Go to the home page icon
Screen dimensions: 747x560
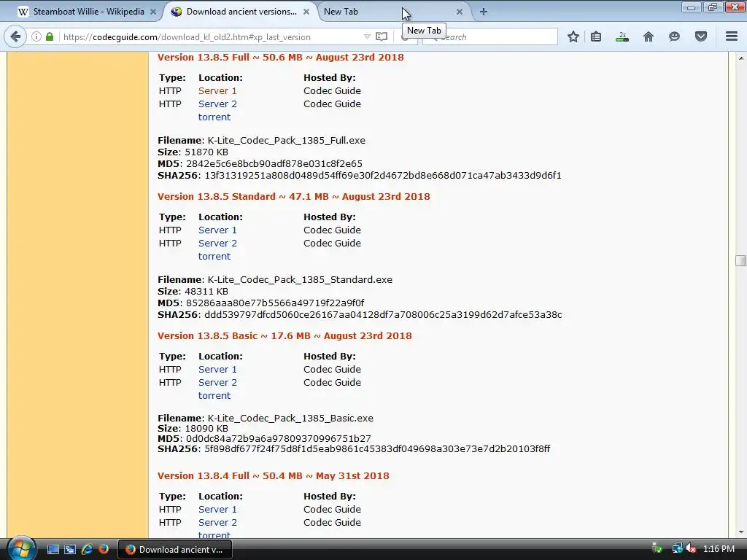point(649,36)
